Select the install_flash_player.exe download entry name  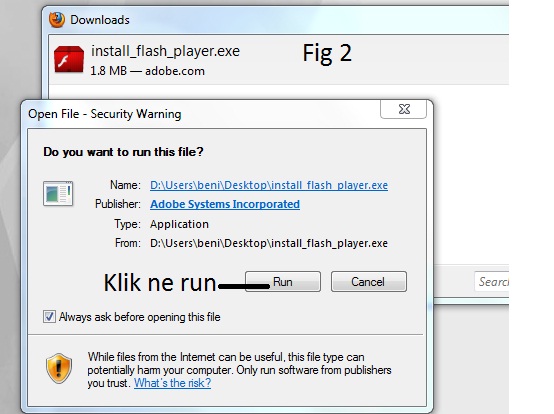pos(165,51)
